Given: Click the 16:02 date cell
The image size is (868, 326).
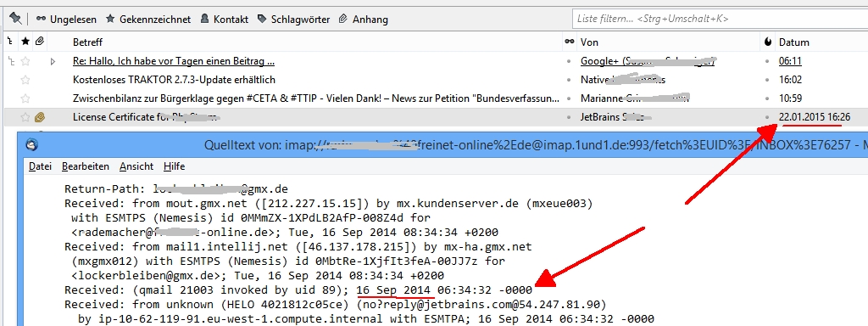Looking at the screenshot, I should tap(790, 80).
